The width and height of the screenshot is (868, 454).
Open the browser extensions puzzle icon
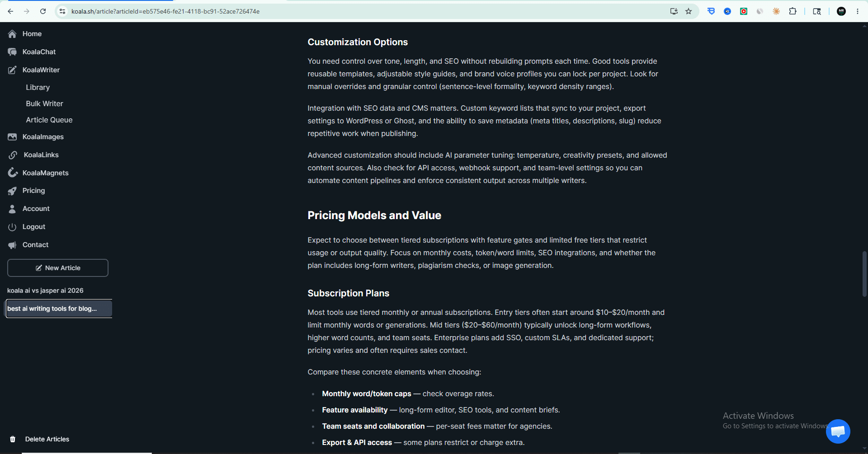793,11
